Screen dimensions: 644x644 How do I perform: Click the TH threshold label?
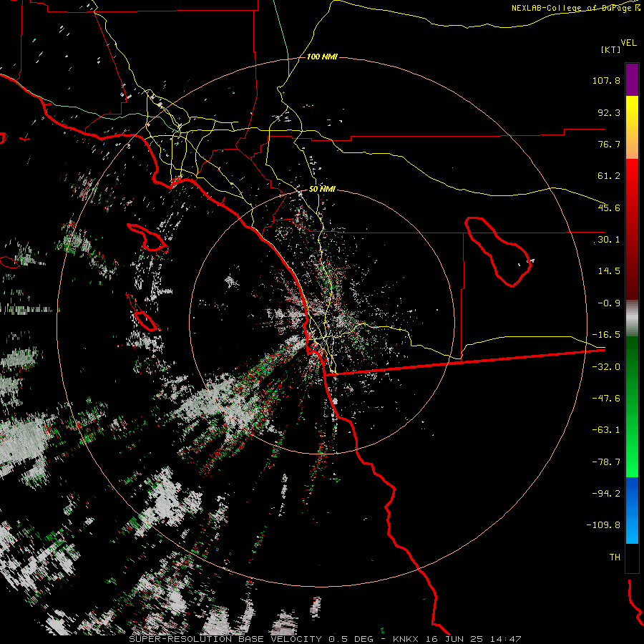[x=615, y=557]
